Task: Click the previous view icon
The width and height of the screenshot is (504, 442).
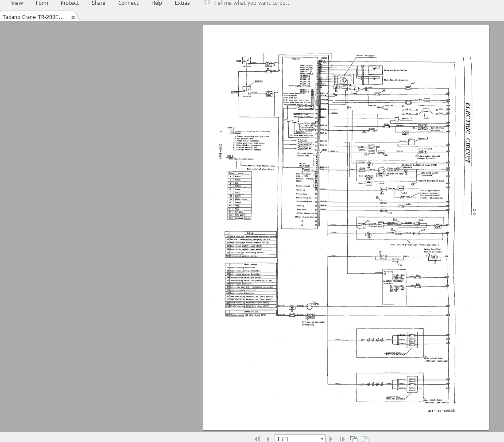Action: 354,439
